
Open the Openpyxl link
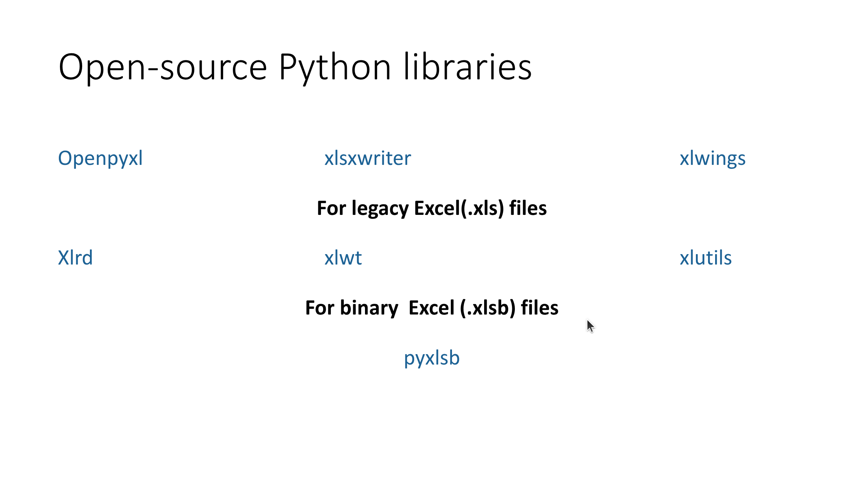100,159
